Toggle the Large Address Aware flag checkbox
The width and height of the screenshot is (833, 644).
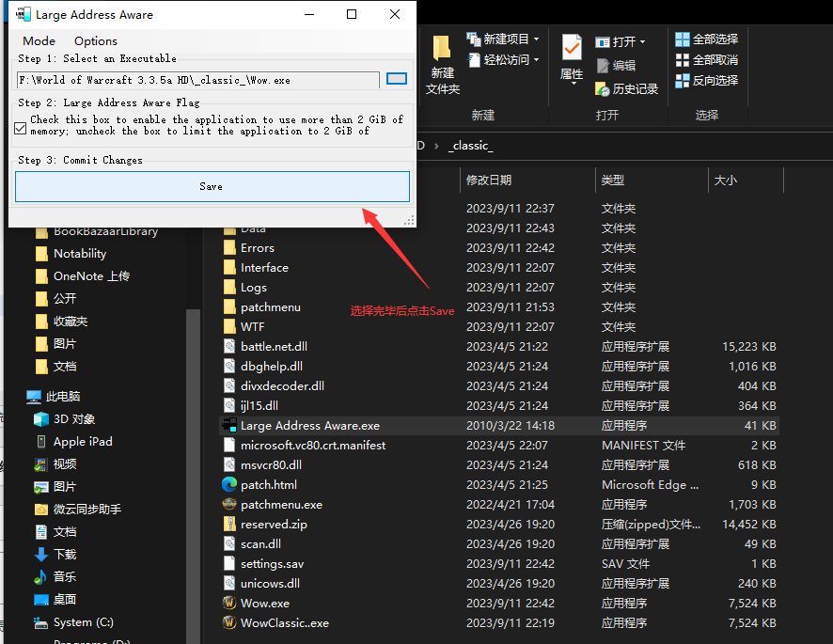pos(20,128)
